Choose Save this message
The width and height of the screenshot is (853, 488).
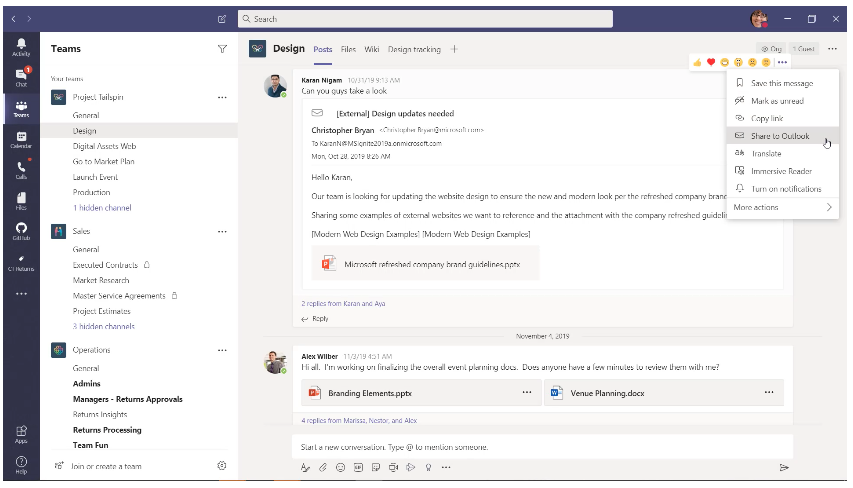(782, 83)
